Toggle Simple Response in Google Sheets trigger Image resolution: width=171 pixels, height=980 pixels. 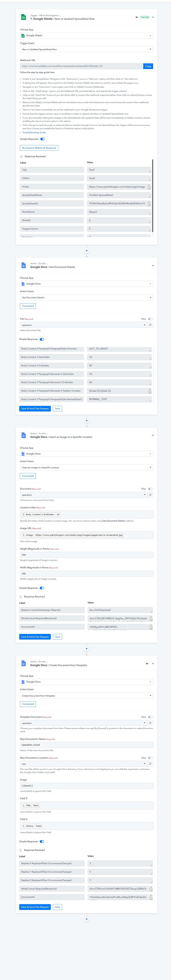coord(42,139)
